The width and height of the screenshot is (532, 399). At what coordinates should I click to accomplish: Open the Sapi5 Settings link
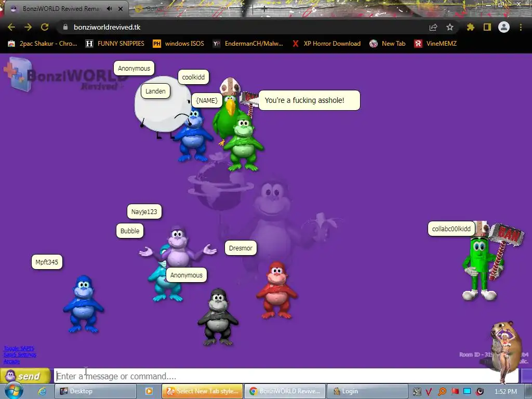20,355
